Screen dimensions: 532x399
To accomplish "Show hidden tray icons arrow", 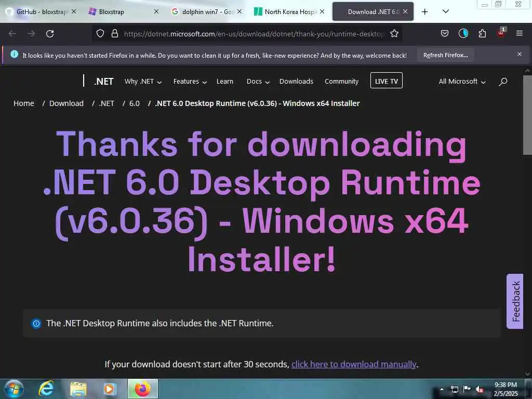I will [x=442, y=389].
